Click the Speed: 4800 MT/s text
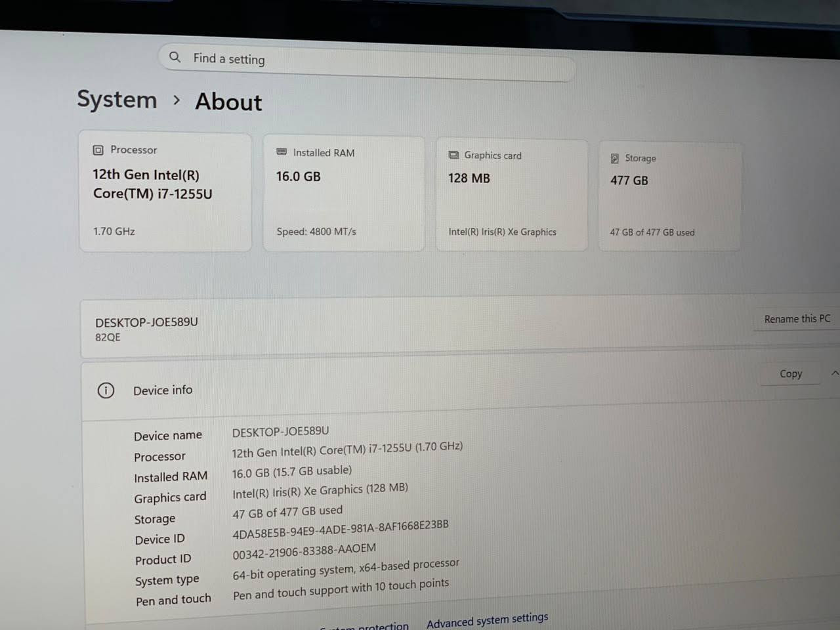The width and height of the screenshot is (840, 630). point(316,232)
